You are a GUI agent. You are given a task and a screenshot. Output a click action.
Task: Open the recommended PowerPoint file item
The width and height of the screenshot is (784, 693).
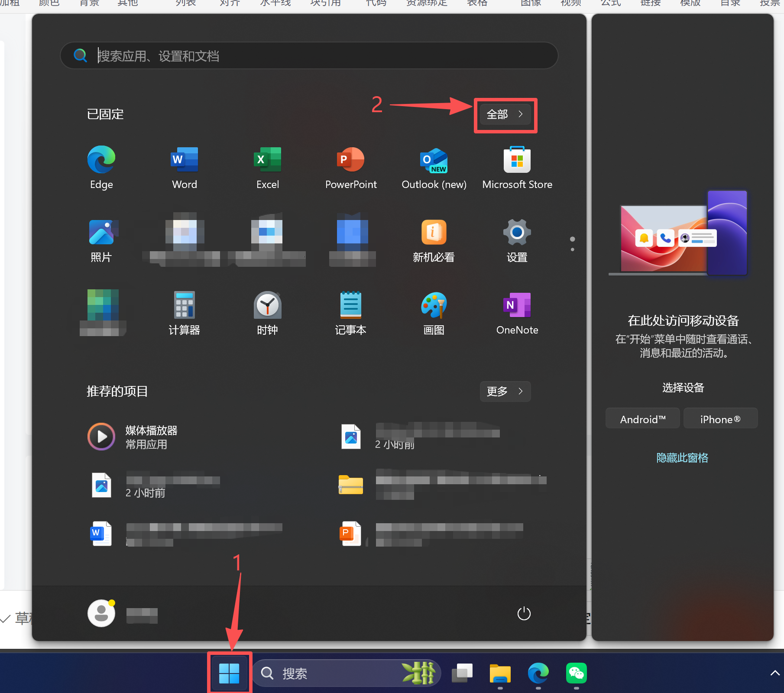[431, 534]
